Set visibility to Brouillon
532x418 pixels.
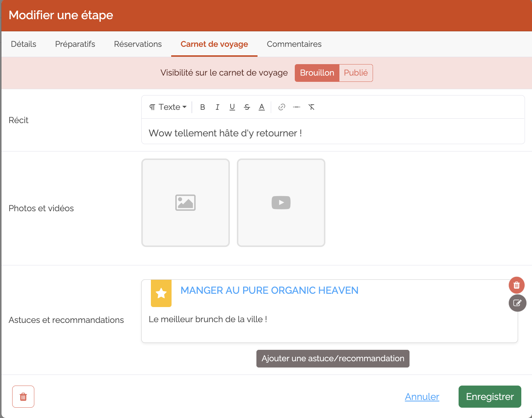(317, 73)
